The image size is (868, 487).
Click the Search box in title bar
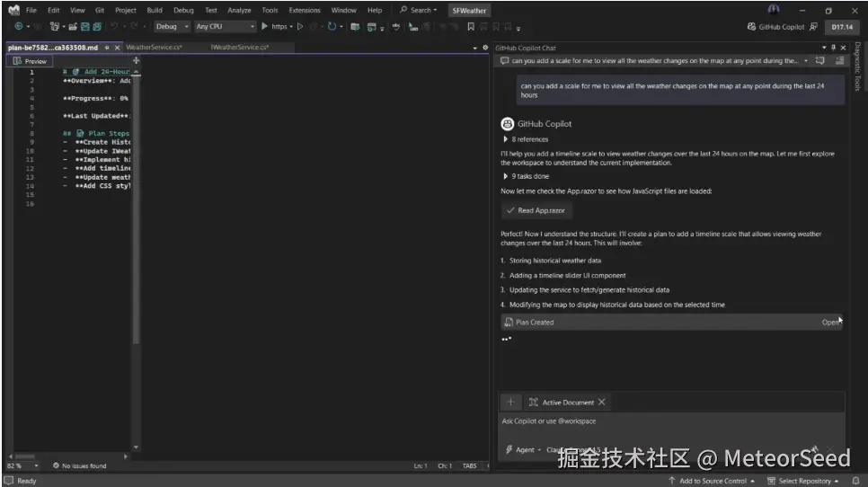point(419,10)
